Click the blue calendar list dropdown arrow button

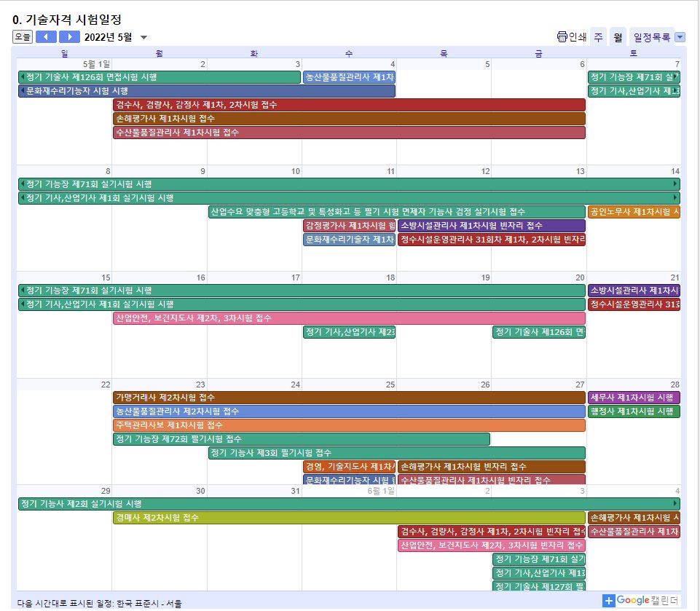pyautogui.click(x=680, y=37)
